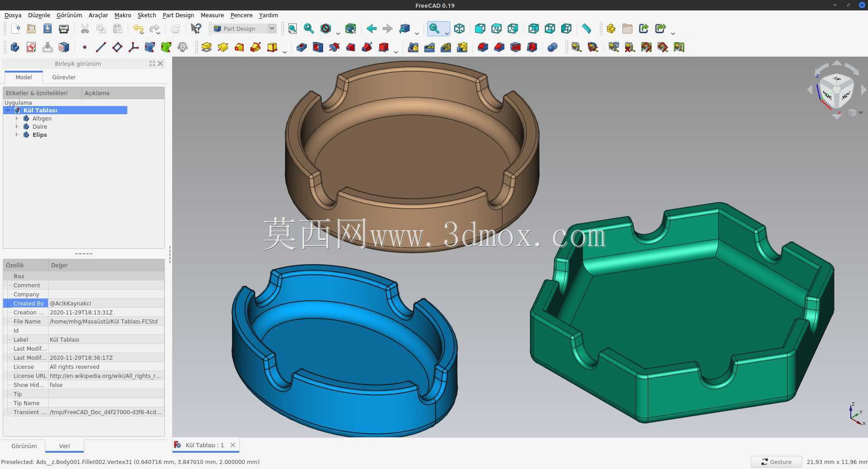Click the yellow Revolution tool icon
868x469 pixels.
tap(223, 47)
